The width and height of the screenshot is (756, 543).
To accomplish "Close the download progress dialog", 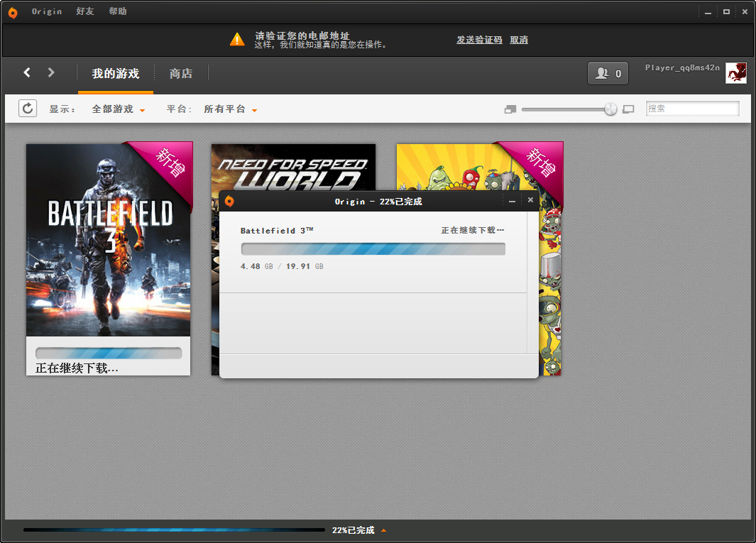I will 530,200.
